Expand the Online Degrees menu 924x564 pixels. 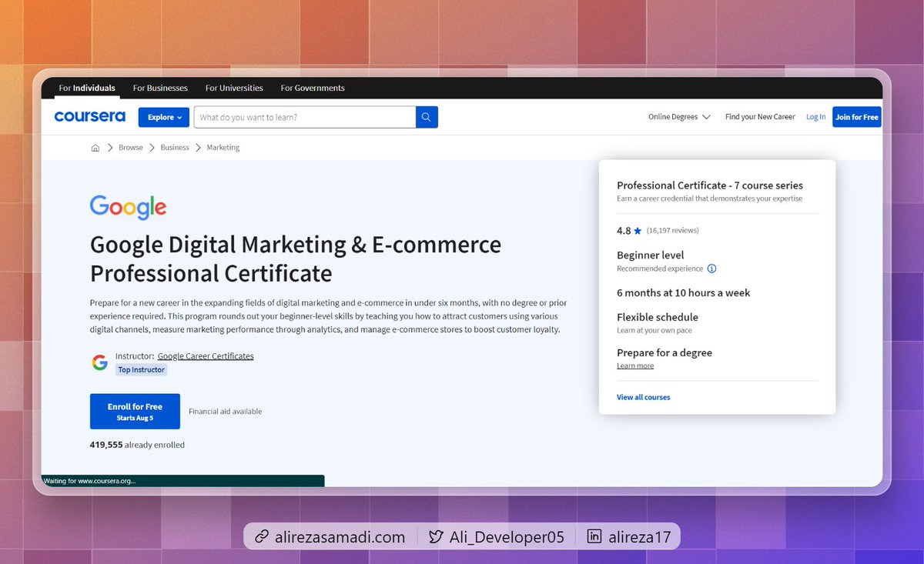tap(679, 117)
